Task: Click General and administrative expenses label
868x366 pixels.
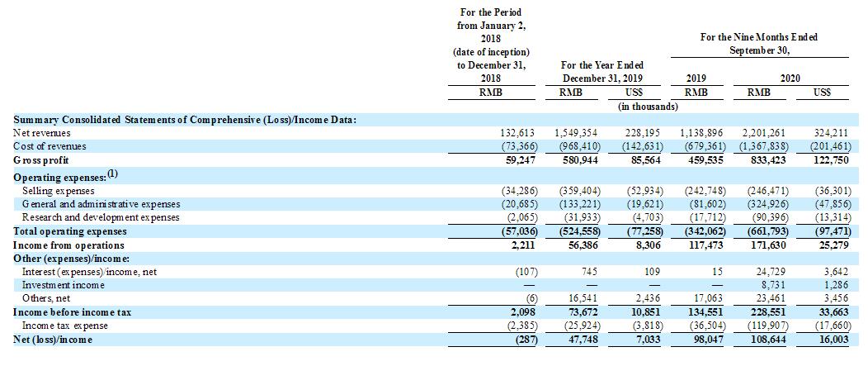Action: pos(101,204)
